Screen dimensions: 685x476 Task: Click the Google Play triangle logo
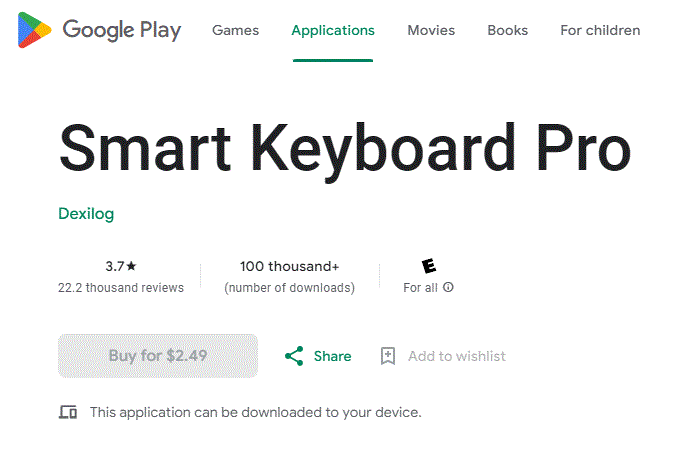[x=35, y=30]
